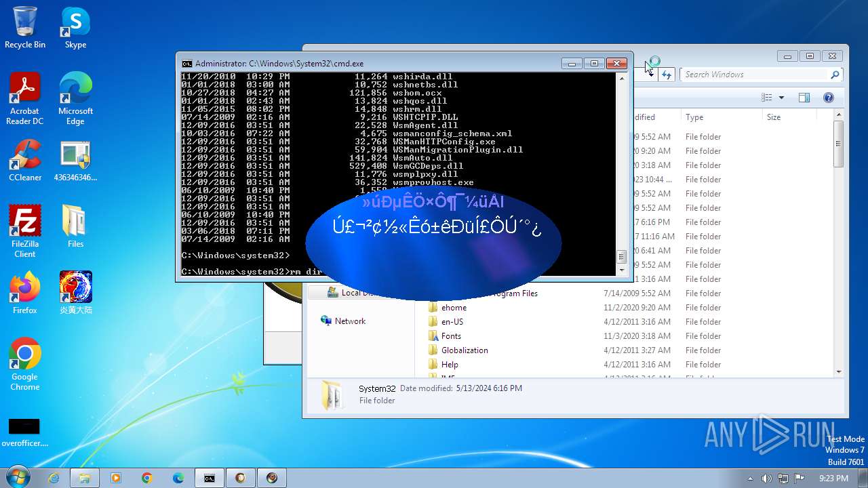Click the System32 folder icon in details pane
This screenshot has height=488, width=868.
pyautogui.click(x=332, y=395)
